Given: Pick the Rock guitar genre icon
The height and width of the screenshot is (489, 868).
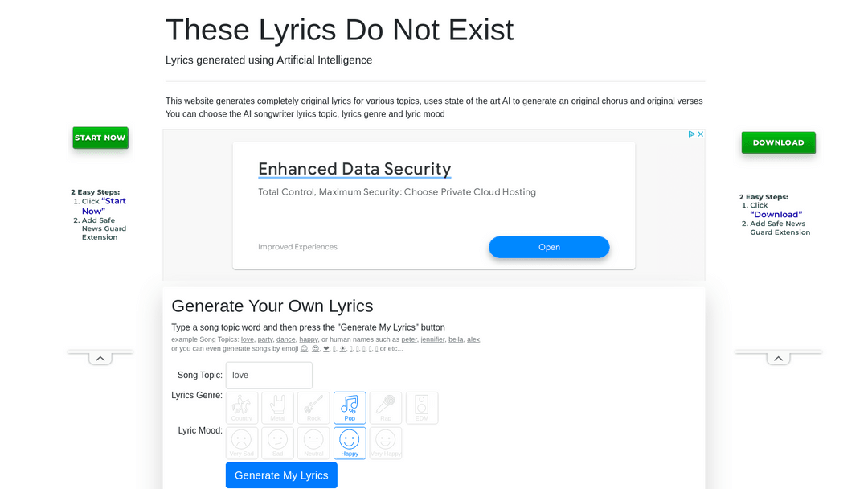Looking at the screenshot, I should coord(313,408).
